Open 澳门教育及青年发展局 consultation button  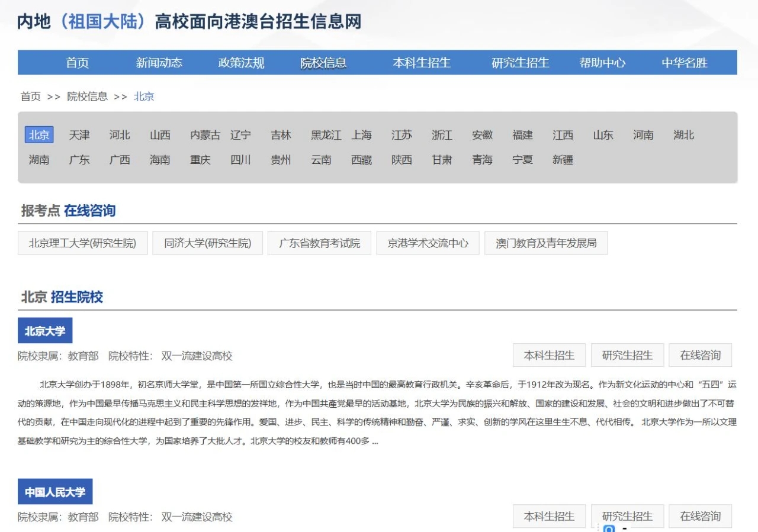point(546,243)
